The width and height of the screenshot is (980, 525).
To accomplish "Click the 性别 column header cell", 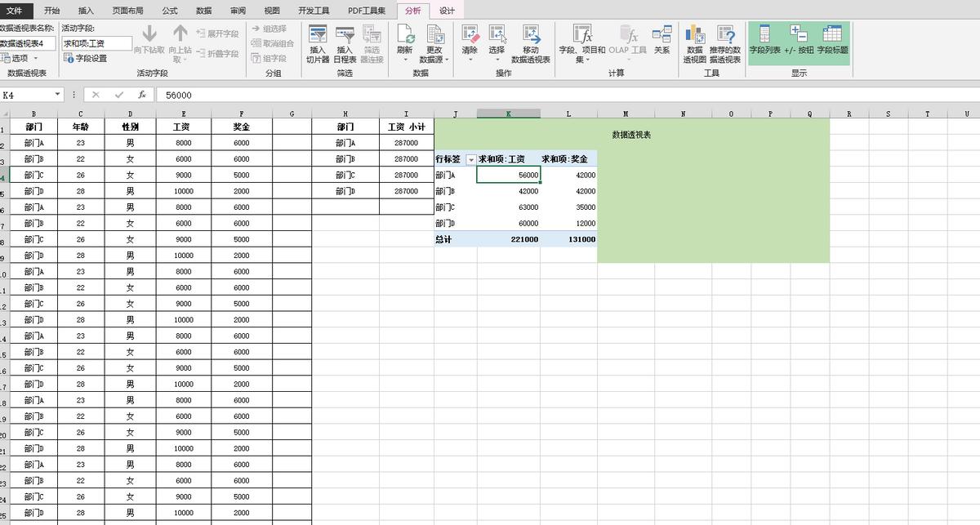I will tap(130, 127).
